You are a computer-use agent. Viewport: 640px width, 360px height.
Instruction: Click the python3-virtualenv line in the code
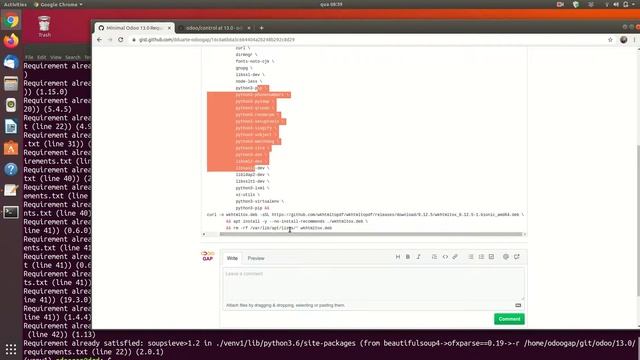click(259, 201)
